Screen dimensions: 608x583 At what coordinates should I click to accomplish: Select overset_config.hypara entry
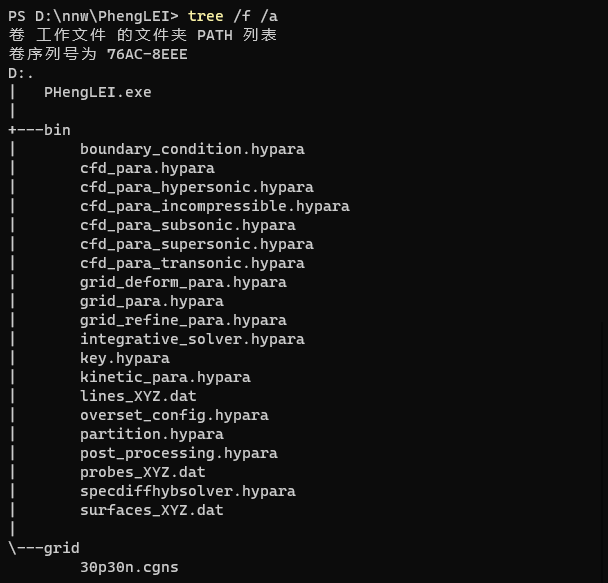tap(174, 415)
